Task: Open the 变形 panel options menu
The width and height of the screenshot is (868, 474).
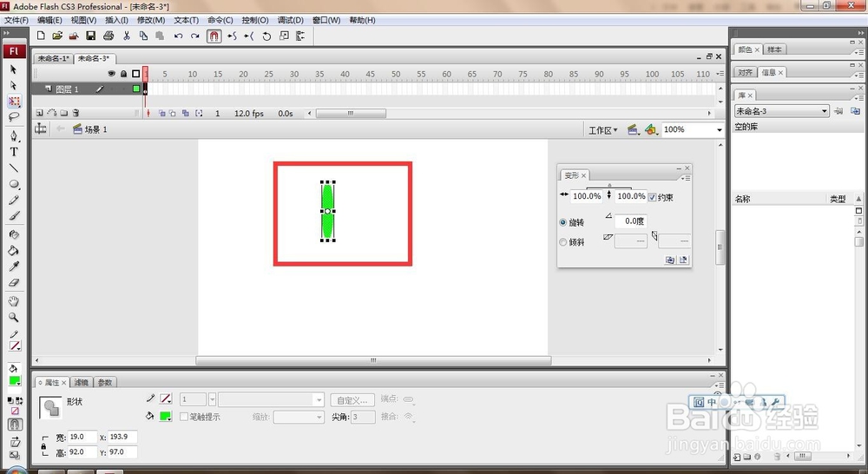Action: click(686, 178)
